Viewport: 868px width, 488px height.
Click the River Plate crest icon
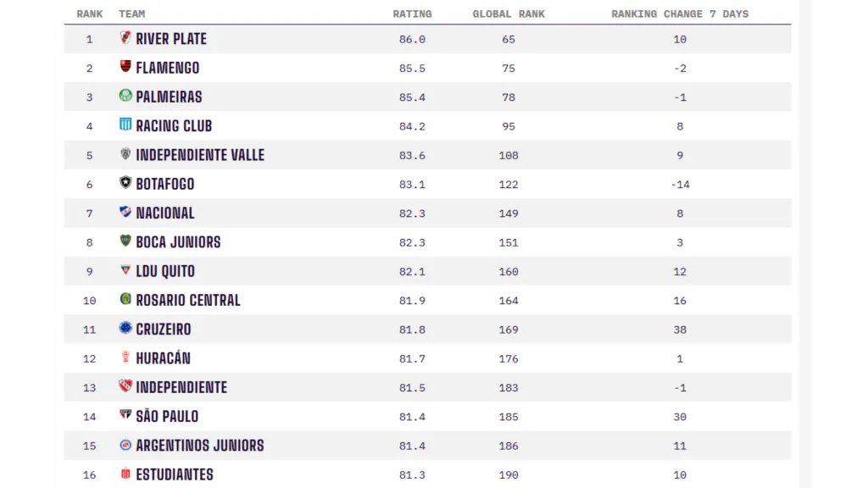click(125, 38)
